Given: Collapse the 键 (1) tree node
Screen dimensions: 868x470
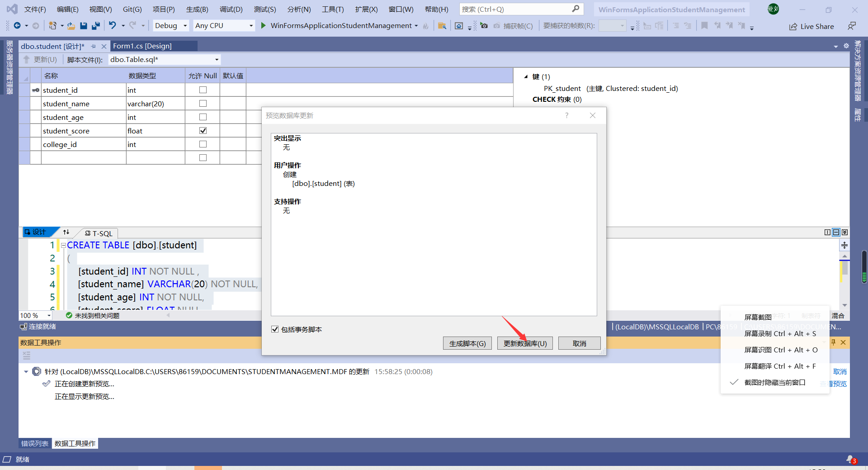Looking at the screenshot, I should (x=525, y=76).
